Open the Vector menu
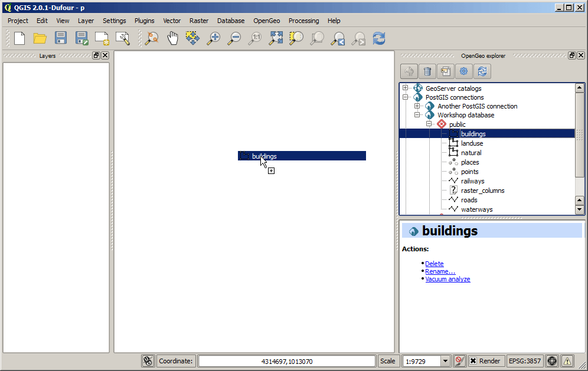 coord(172,21)
